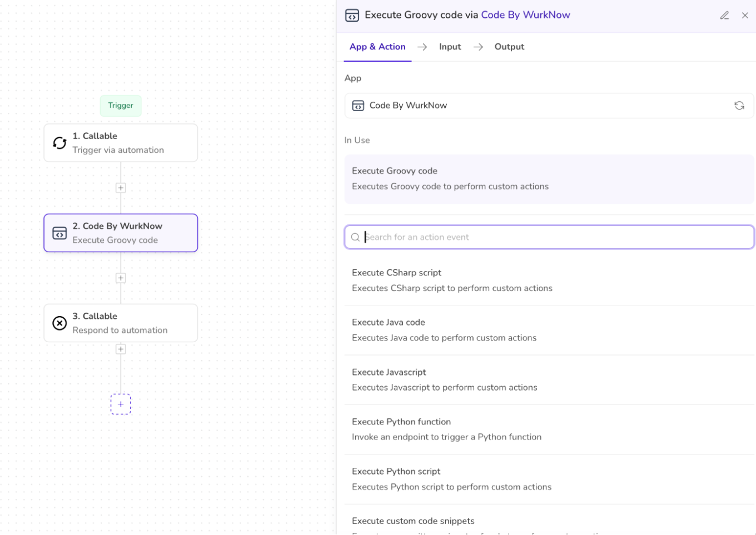Click the refresh icon in Code By WurkNow field
756x535 pixels.
click(x=739, y=106)
